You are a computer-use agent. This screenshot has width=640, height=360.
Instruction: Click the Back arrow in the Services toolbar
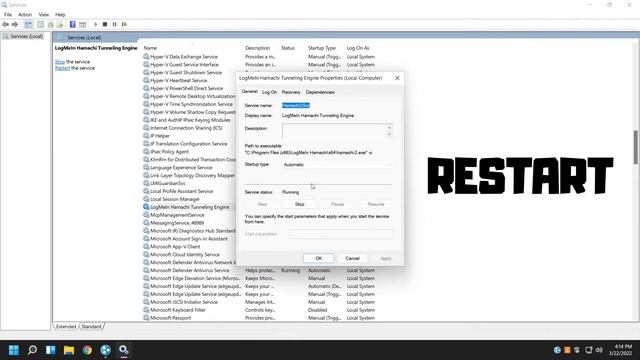(x=5, y=24)
